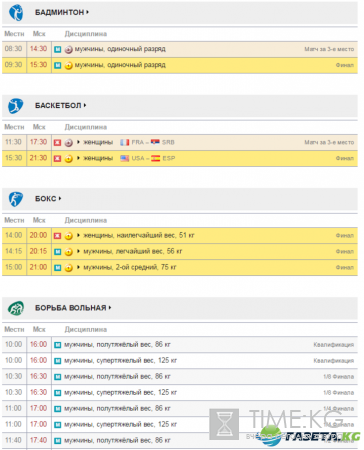
Task: Click men gender icon in badminton final row
Action: [58, 66]
